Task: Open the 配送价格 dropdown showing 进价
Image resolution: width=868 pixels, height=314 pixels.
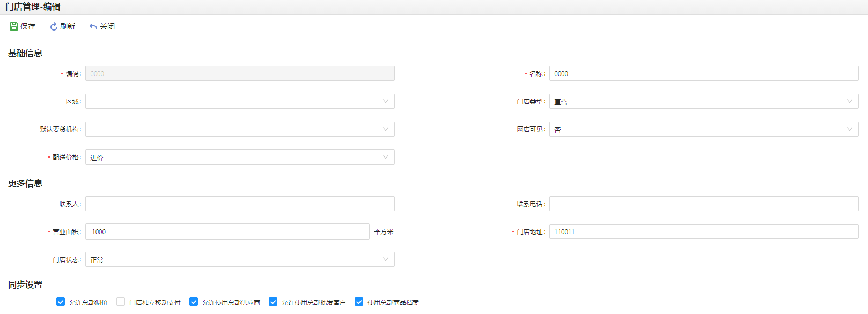Action: click(240, 157)
